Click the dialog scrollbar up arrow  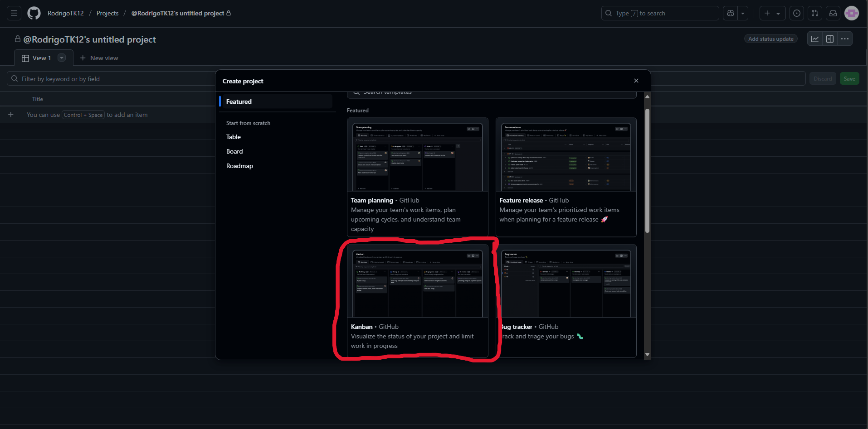(647, 97)
